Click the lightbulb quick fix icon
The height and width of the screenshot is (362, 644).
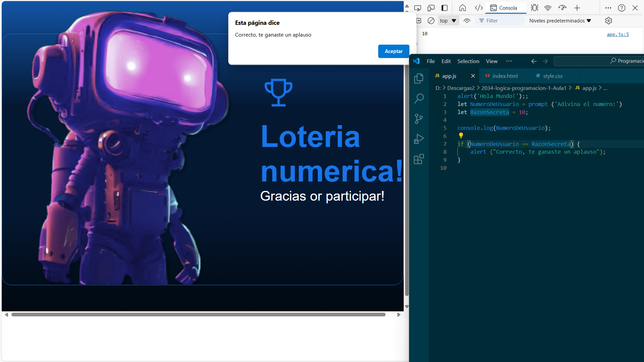tap(461, 136)
